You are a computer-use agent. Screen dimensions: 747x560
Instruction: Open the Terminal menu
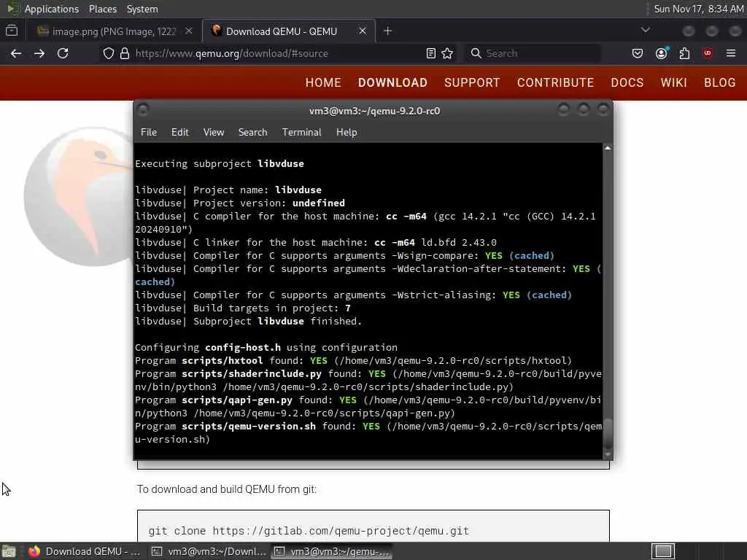pos(301,133)
